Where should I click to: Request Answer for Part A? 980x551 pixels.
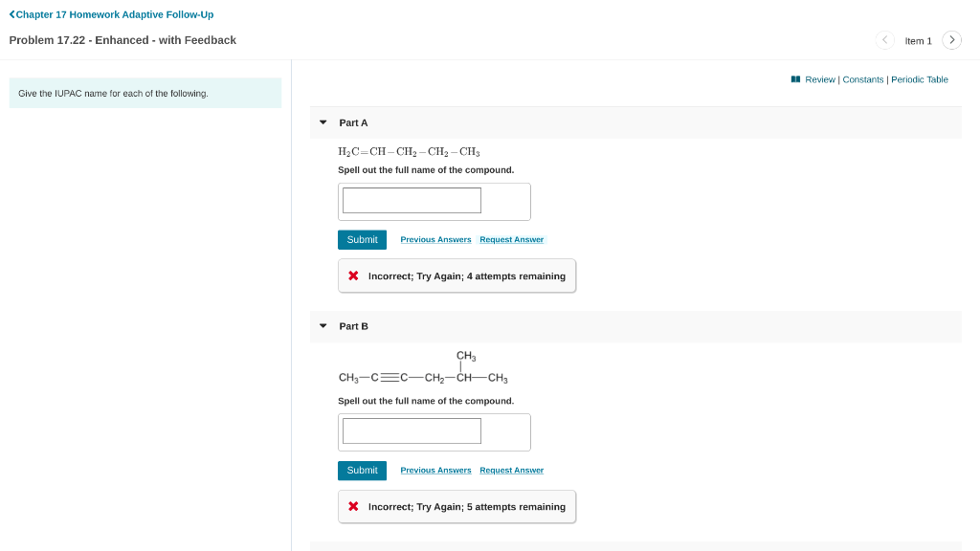pyautogui.click(x=511, y=239)
